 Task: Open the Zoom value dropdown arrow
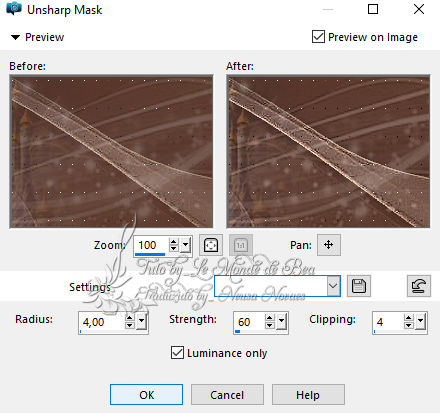coord(186,245)
